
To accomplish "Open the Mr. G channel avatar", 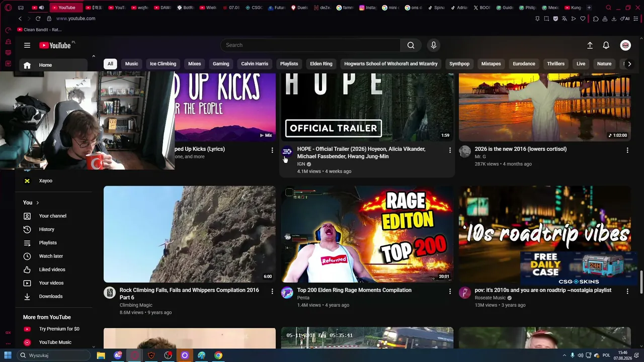I will [465, 151].
